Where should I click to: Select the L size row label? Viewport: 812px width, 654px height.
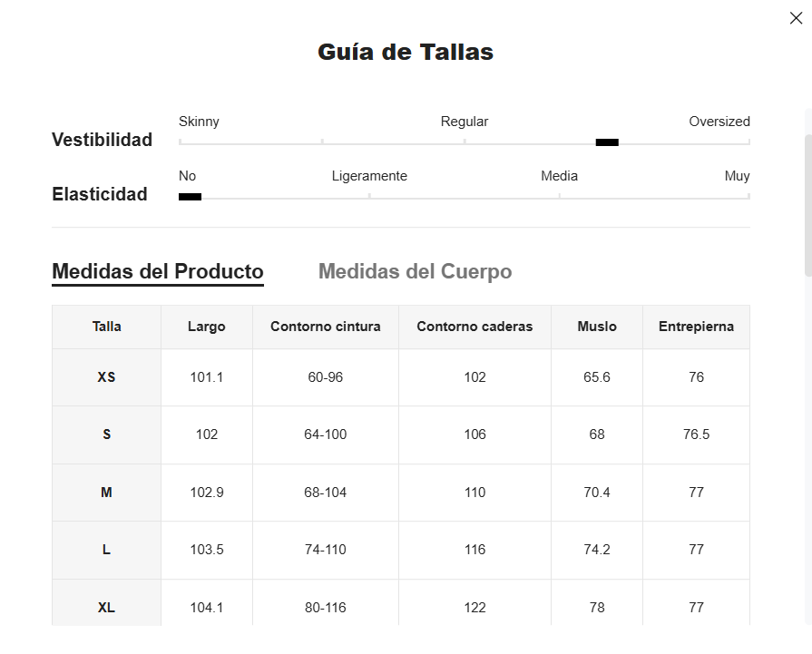(106, 550)
